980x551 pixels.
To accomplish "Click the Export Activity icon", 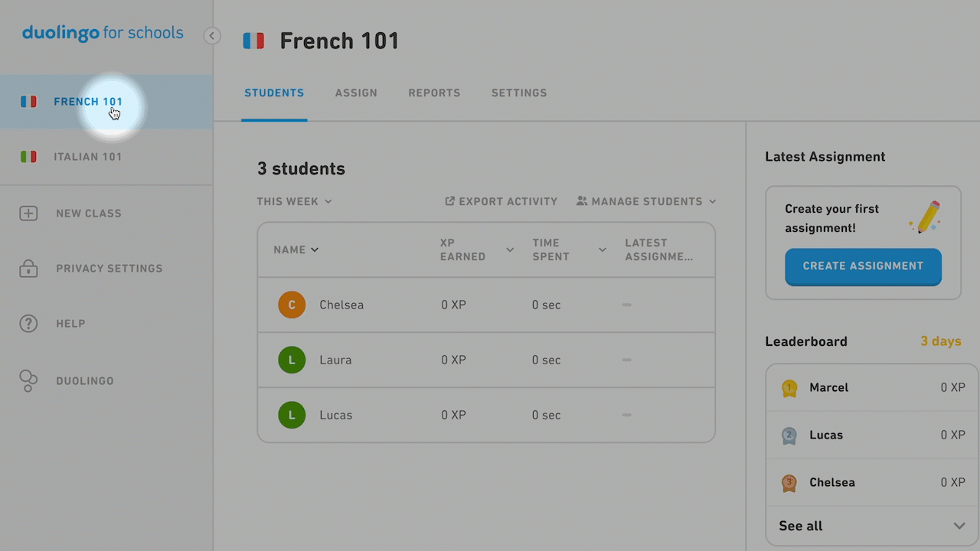I will pos(450,201).
